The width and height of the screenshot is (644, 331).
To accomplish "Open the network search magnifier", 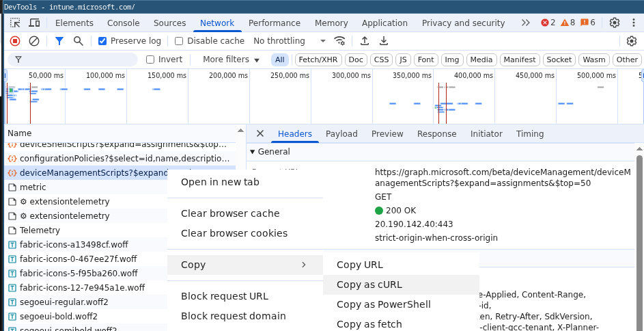I will tap(79, 41).
